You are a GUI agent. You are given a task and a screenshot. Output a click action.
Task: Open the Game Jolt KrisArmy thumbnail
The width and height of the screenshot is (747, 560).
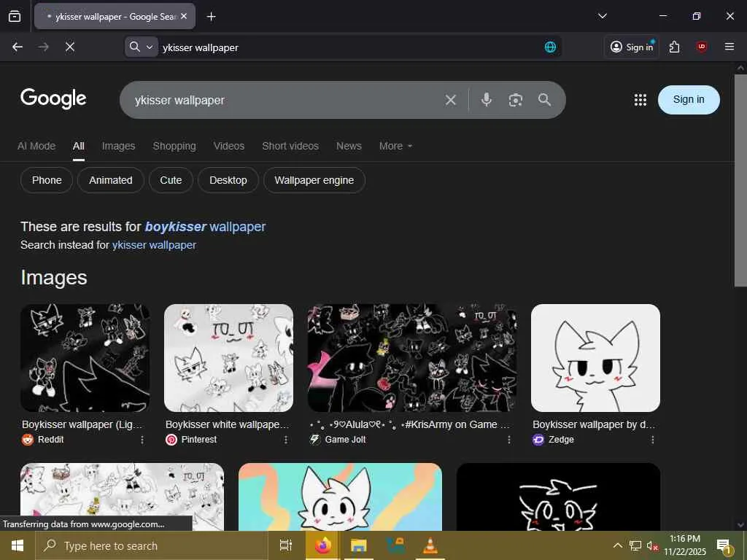[x=412, y=358]
